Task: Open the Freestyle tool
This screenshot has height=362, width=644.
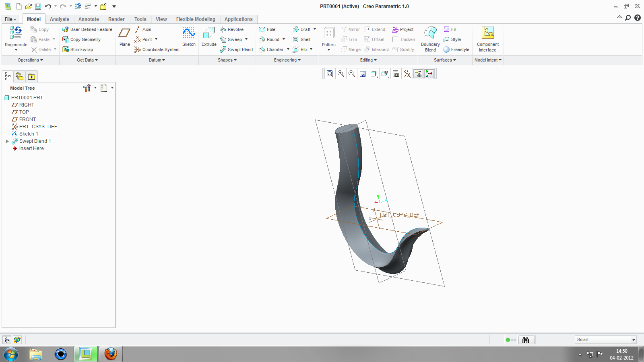Action: tap(456, 49)
